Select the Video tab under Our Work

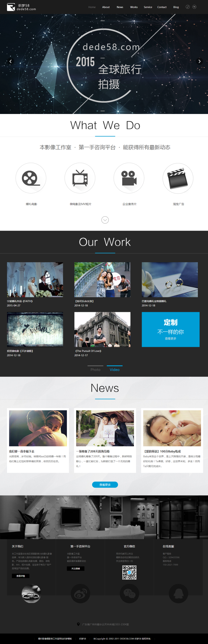(115, 370)
